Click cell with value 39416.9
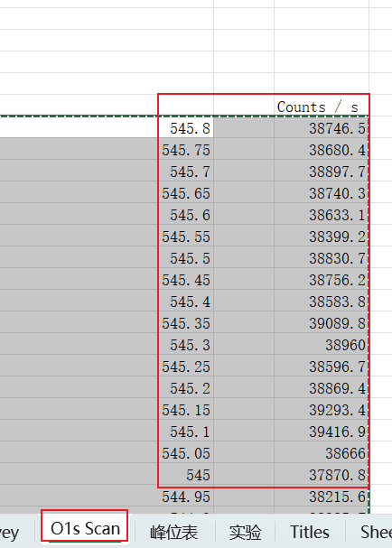Screen dimensions: 392x548 pyautogui.click(x=322, y=432)
